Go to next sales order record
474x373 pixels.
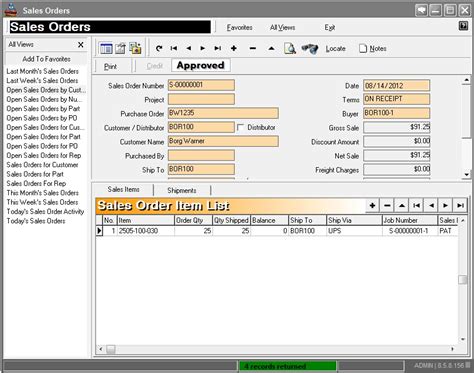203,48
